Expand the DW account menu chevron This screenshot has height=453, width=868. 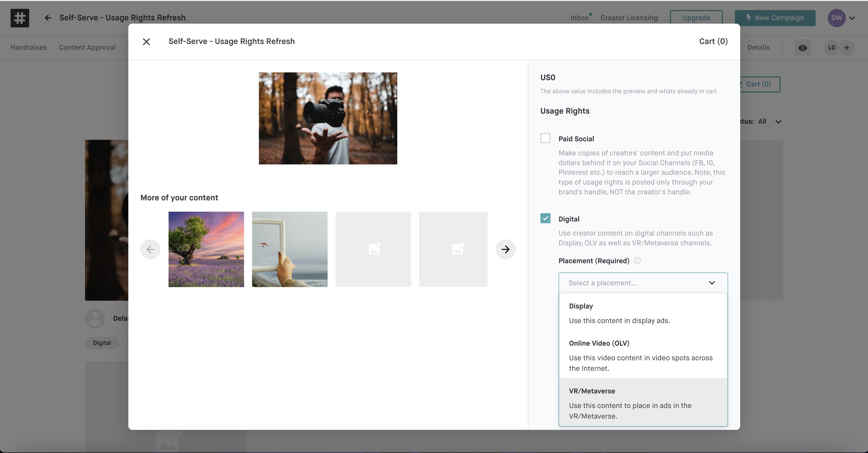point(852,18)
